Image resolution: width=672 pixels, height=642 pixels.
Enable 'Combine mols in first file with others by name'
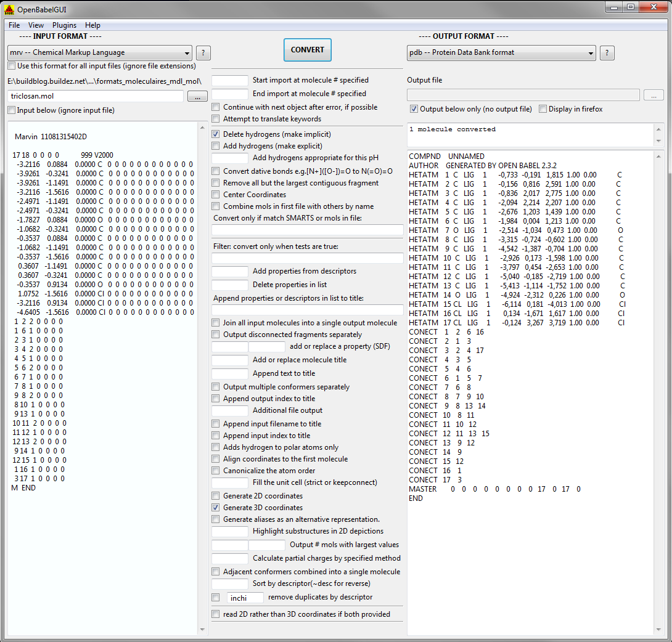pyautogui.click(x=216, y=206)
